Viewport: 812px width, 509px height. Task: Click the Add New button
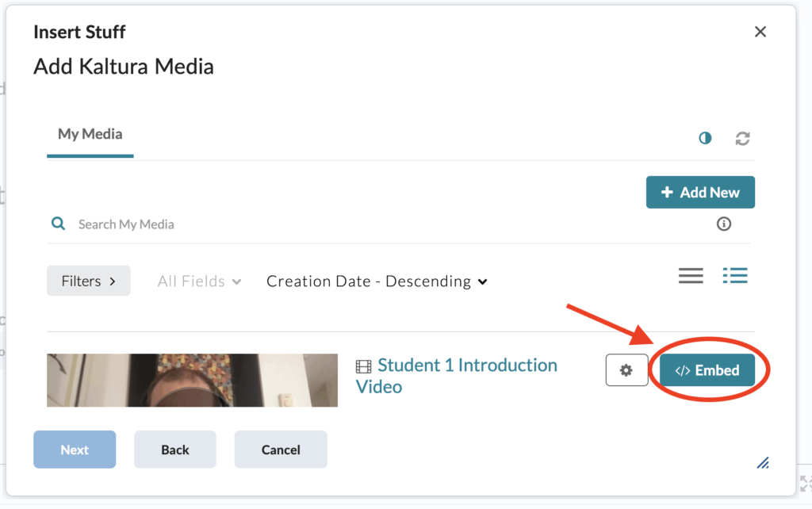point(700,193)
